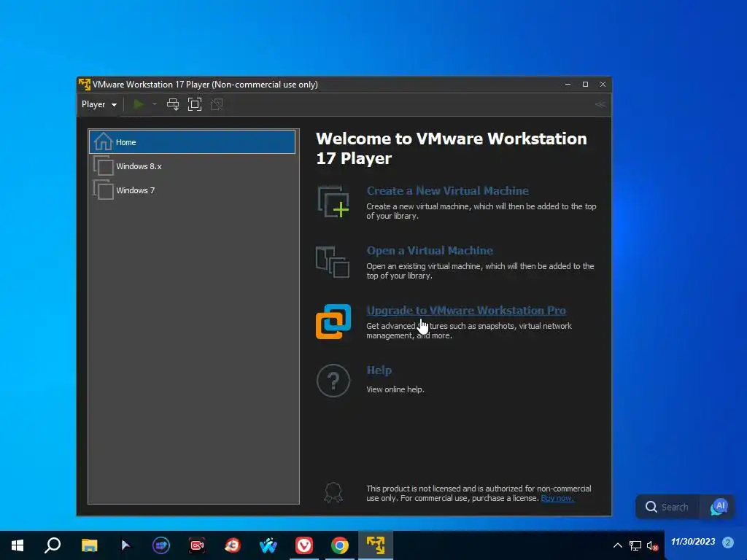Close the VMware Player window

click(x=603, y=85)
